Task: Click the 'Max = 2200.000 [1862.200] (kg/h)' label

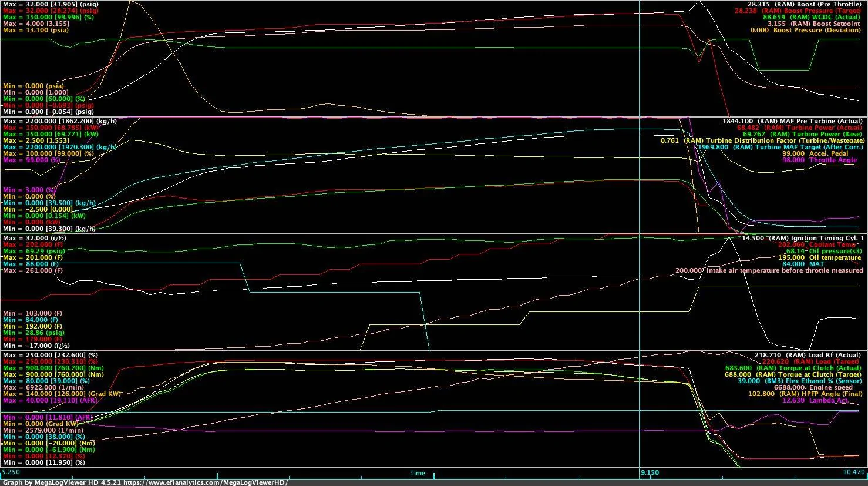Action: pyautogui.click(x=60, y=120)
